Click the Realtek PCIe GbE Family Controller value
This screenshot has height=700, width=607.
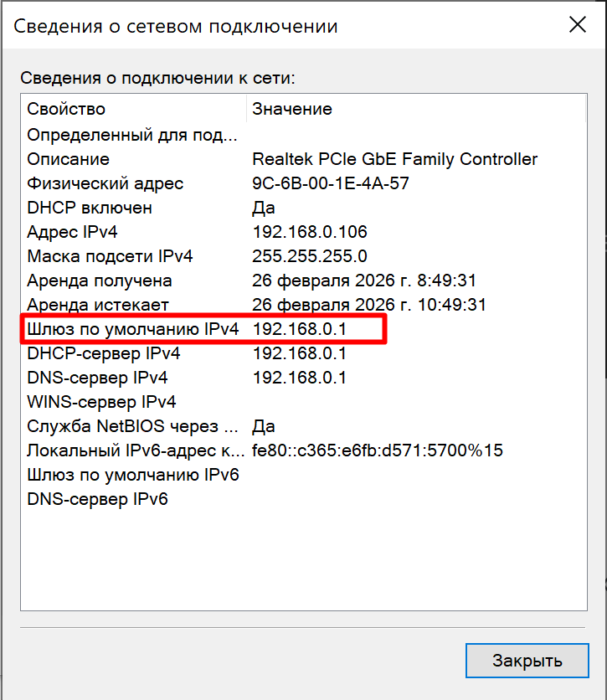click(395, 158)
